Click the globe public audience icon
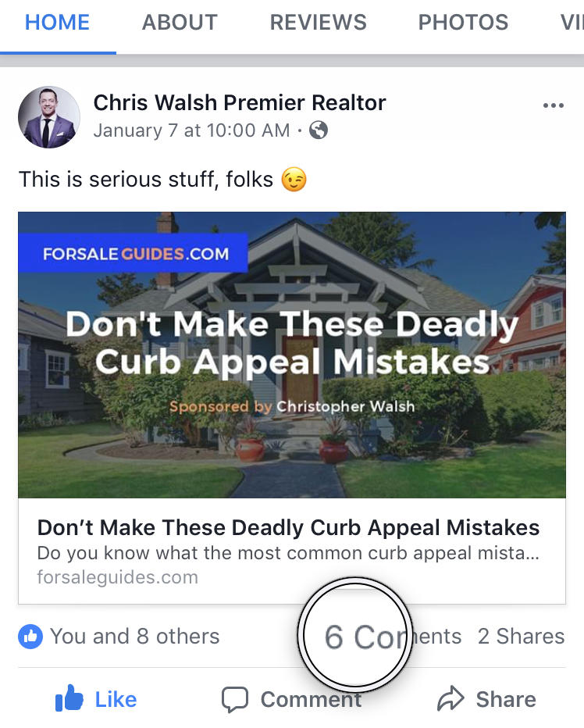 [319, 130]
